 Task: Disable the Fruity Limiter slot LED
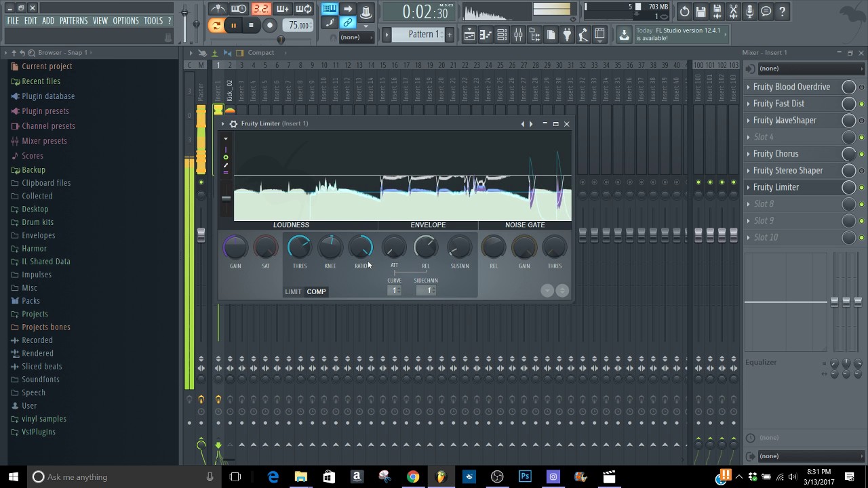click(862, 188)
